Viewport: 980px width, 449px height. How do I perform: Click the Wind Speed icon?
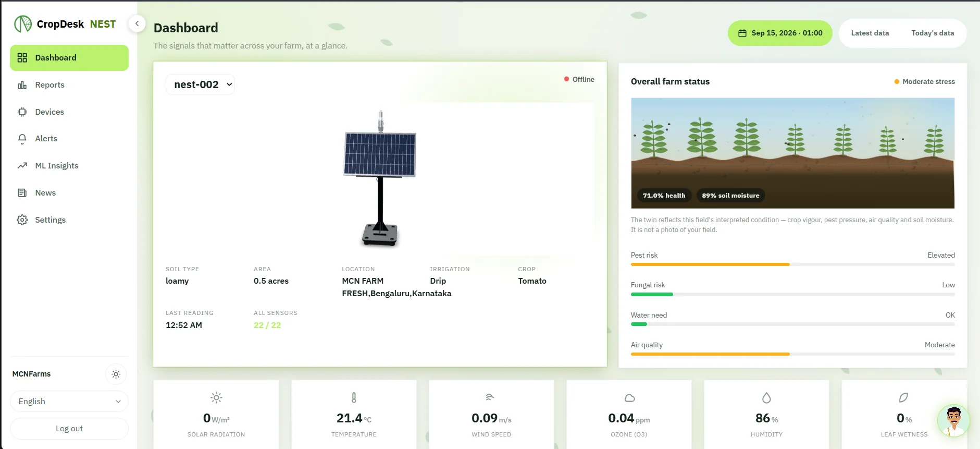(x=490, y=397)
